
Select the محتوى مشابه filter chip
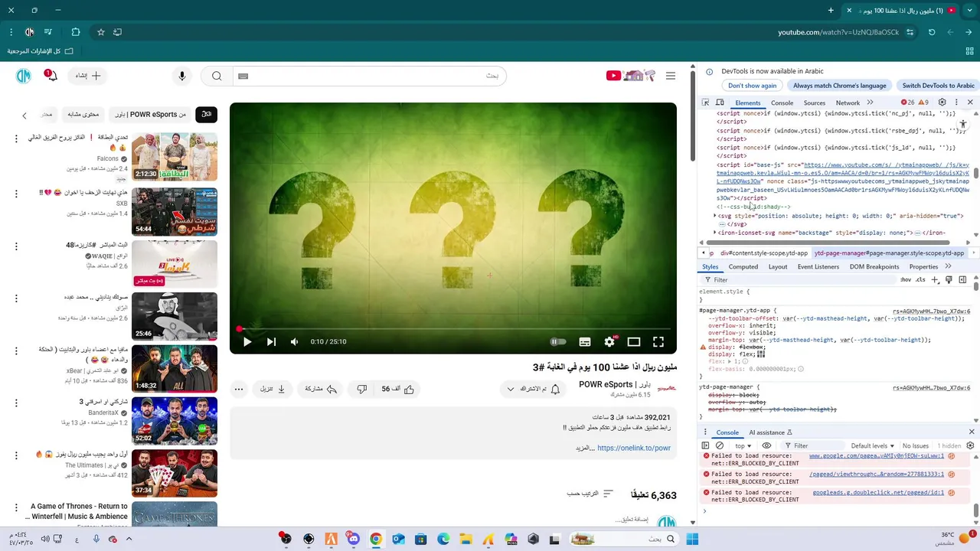click(83, 114)
